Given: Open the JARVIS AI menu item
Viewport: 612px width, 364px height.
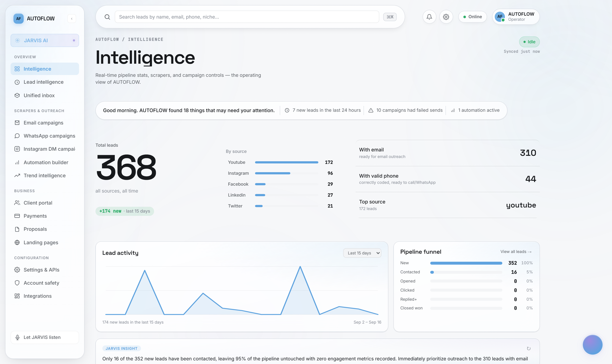Looking at the screenshot, I should tap(45, 40).
